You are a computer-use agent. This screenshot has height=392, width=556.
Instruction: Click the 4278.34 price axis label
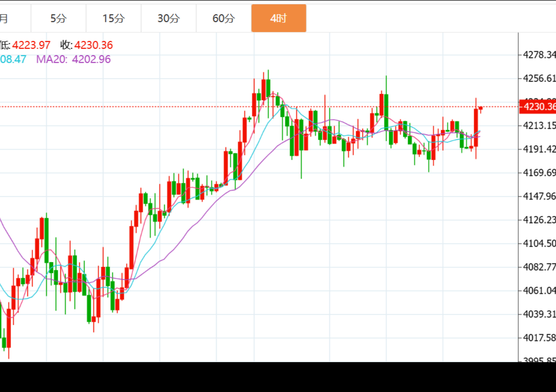[539, 55]
